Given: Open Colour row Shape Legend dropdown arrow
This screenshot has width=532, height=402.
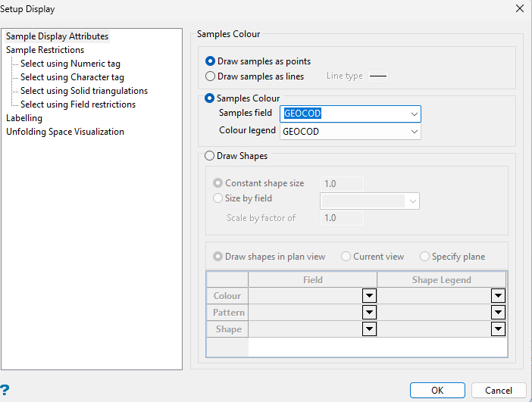Looking at the screenshot, I should click(498, 296).
